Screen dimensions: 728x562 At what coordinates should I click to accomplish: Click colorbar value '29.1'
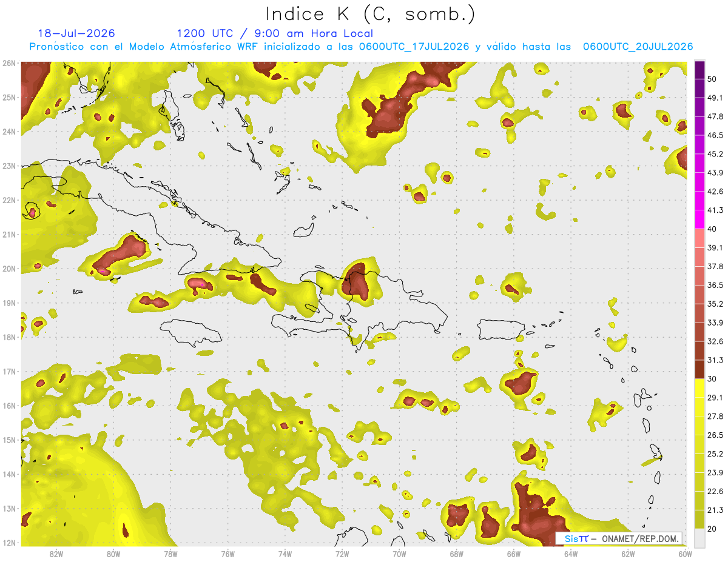click(x=716, y=398)
